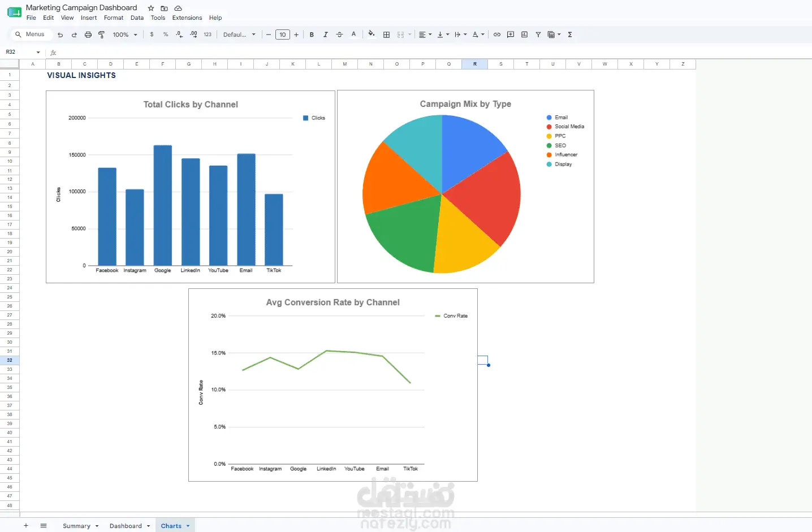
Task: Select column R header
Action: [475, 64]
